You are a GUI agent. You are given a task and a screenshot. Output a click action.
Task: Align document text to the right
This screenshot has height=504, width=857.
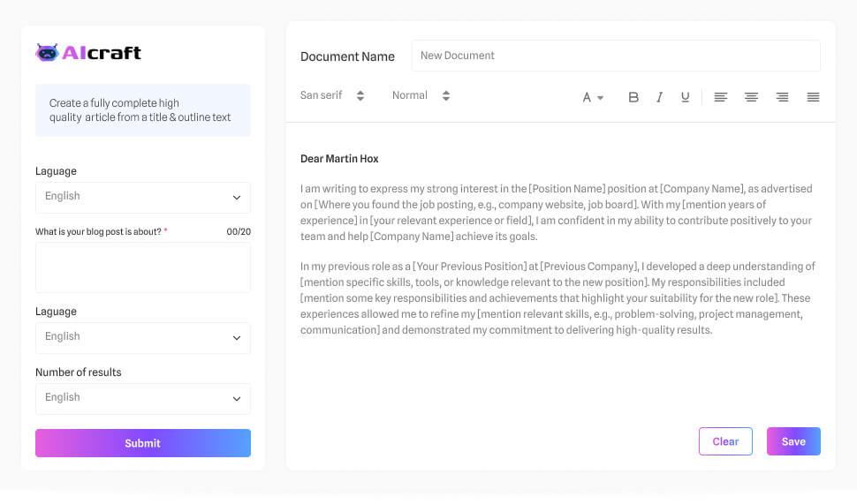[782, 97]
